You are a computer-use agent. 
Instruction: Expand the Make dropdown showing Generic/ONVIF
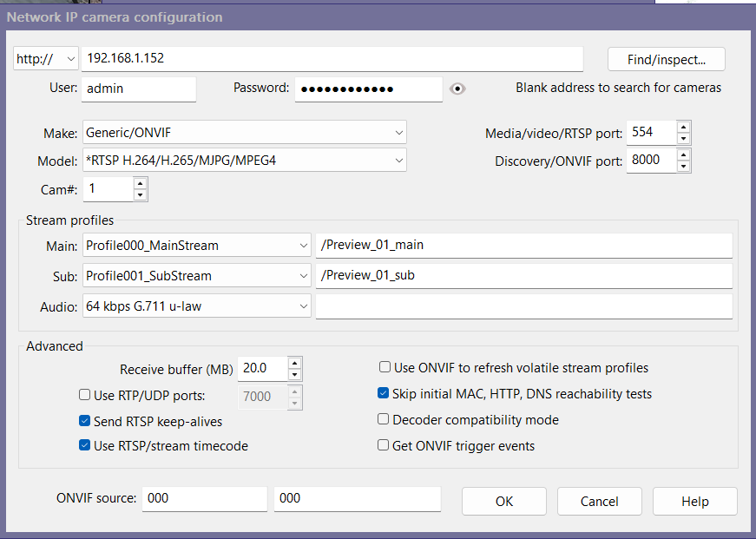coord(245,133)
